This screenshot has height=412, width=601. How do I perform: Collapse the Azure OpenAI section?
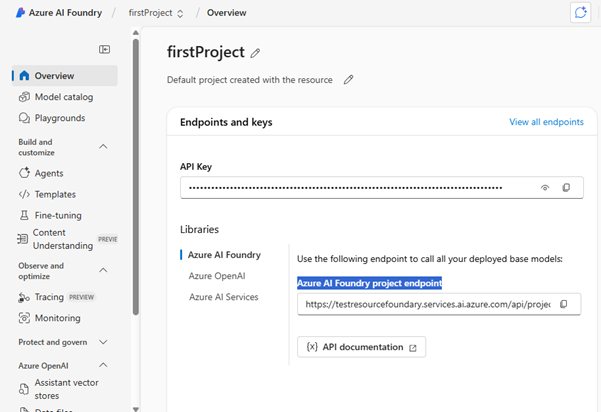point(103,365)
